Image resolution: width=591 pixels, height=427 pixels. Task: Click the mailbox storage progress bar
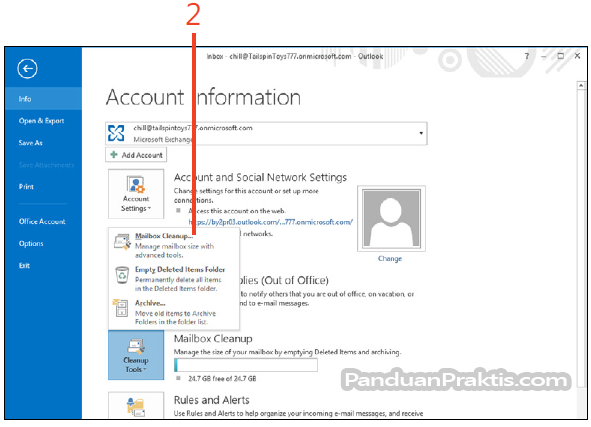pyautogui.click(x=246, y=365)
